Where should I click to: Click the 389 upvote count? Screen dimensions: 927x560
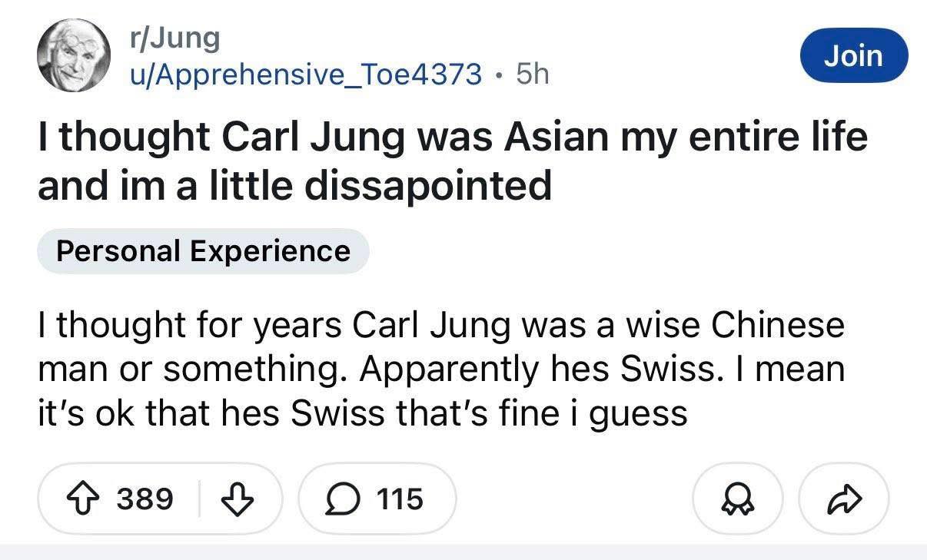click(145, 499)
